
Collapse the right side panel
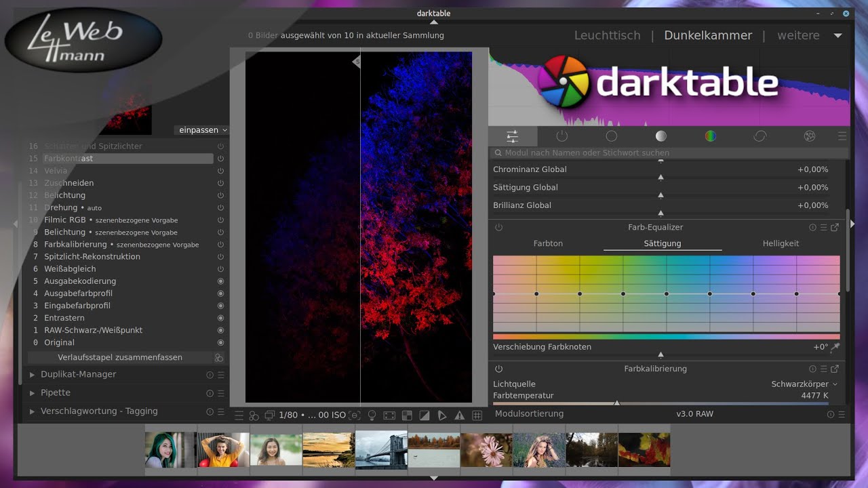point(852,224)
